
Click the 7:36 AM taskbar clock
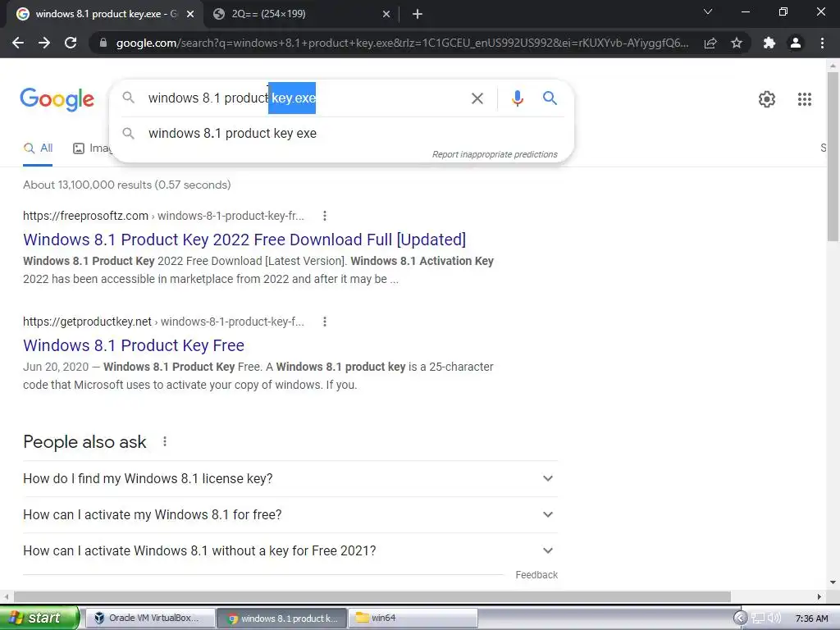(x=811, y=619)
